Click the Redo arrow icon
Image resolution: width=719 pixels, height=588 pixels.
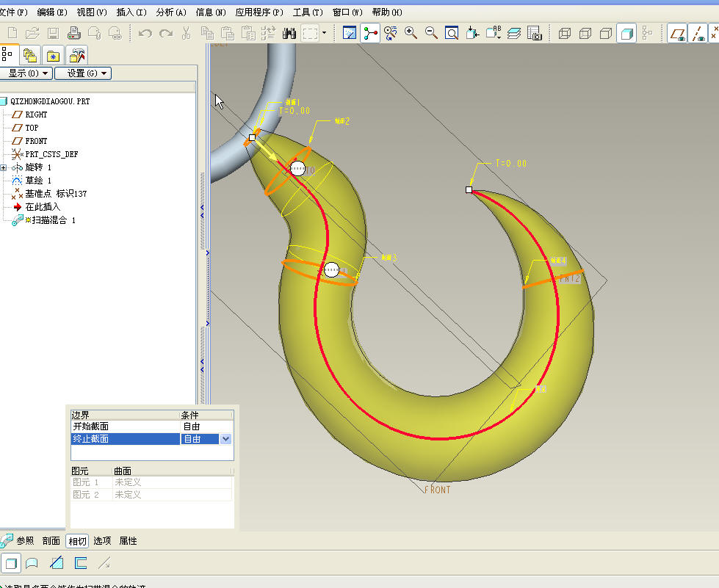pyautogui.click(x=165, y=33)
